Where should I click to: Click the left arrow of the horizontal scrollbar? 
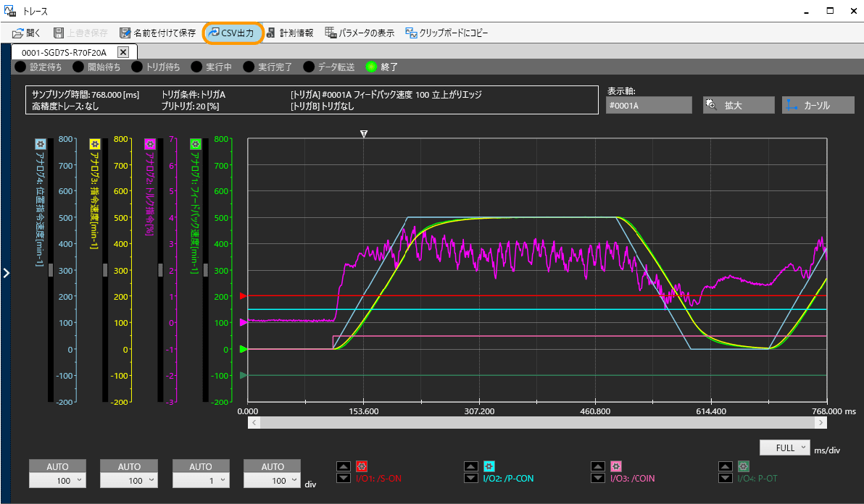tap(254, 422)
